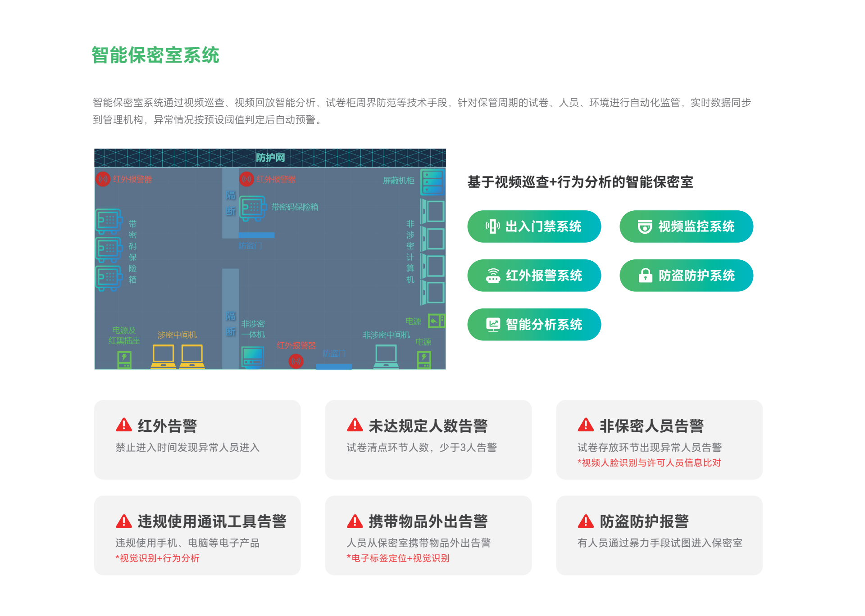865x616 pixels.
Task: Click the 防护网 label on the diagram
Action: pos(270,158)
